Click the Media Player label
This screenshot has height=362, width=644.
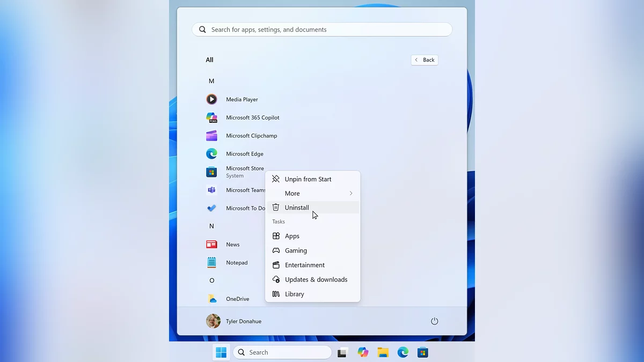pos(242,99)
